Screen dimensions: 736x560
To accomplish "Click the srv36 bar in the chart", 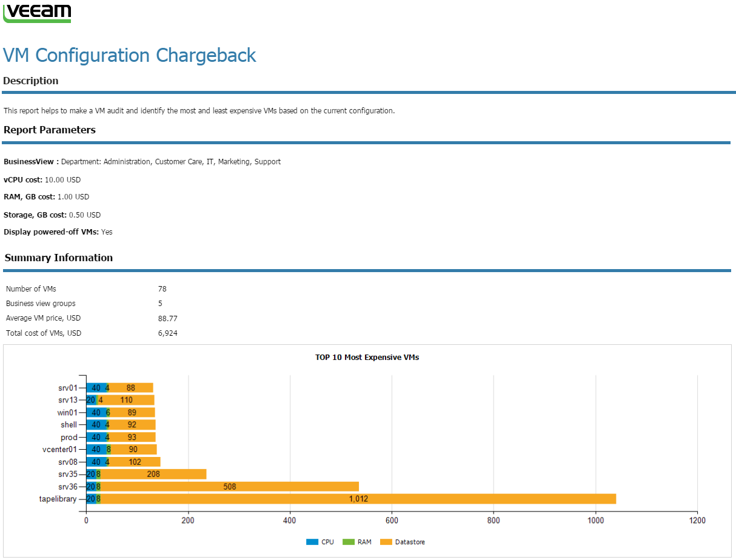I will (224, 487).
